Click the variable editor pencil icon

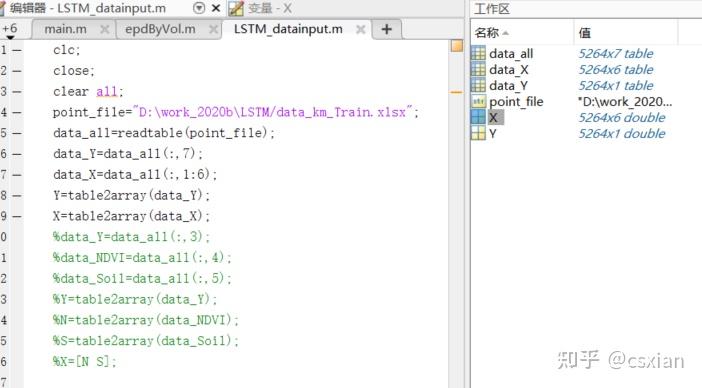click(x=236, y=8)
